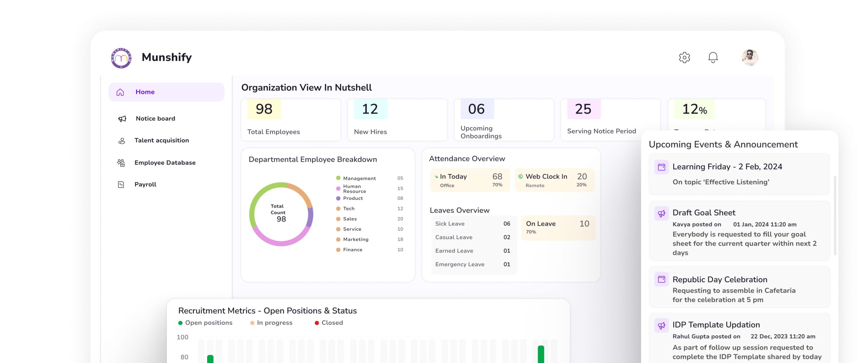868x363 pixels.
Task: Click the Sick Leave row
Action: (473, 224)
